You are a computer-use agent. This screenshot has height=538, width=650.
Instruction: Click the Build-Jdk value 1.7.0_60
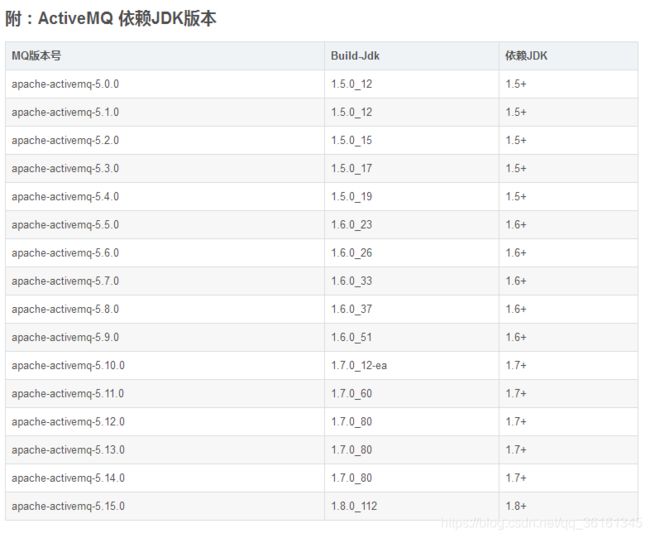352,393
